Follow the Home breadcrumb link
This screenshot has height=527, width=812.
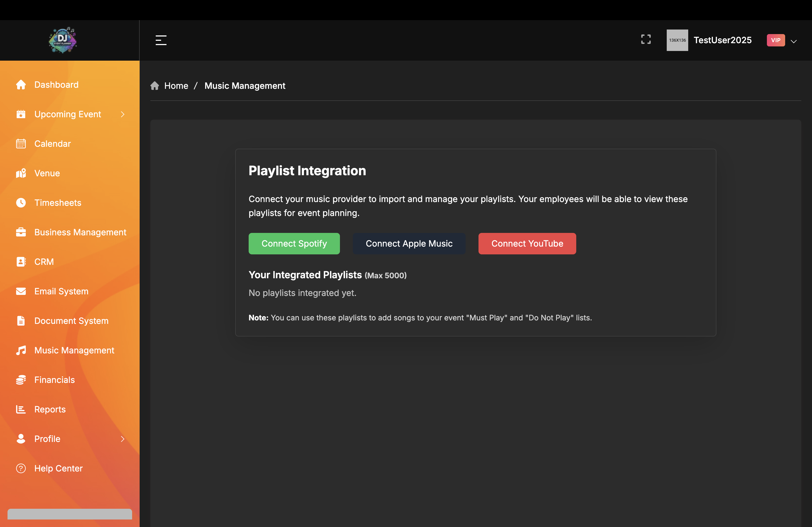click(x=176, y=86)
